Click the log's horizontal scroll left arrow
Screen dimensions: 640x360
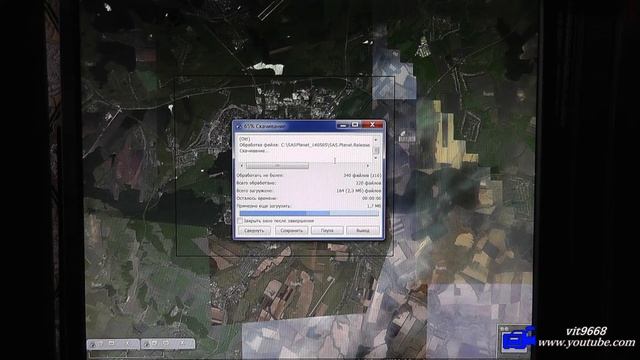[242, 166]
